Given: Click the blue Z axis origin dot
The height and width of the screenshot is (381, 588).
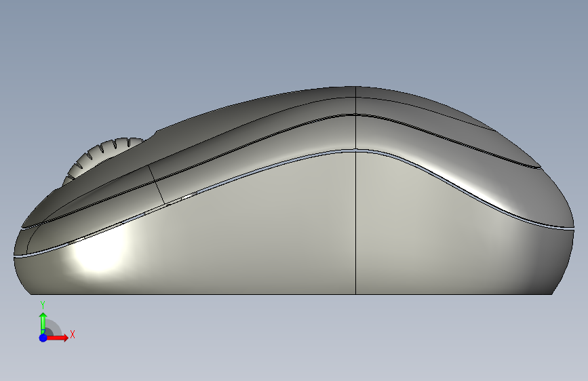Looking at the screenshot, I should click(x=43, y=338).
